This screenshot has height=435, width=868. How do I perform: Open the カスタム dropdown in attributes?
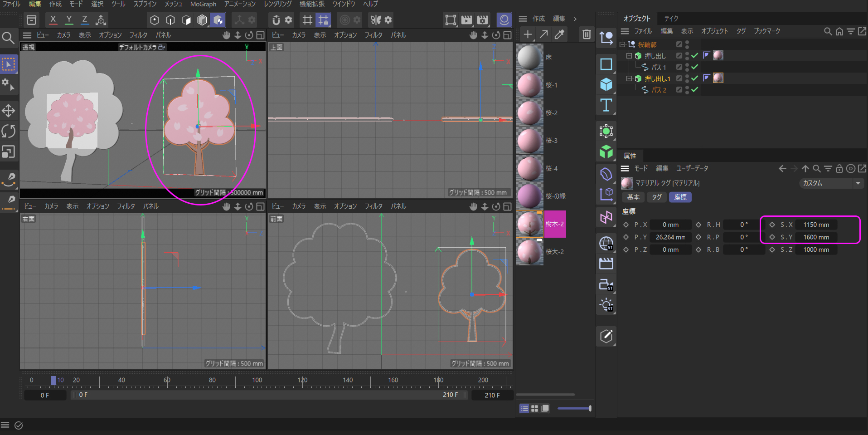[x=831, y=183]
